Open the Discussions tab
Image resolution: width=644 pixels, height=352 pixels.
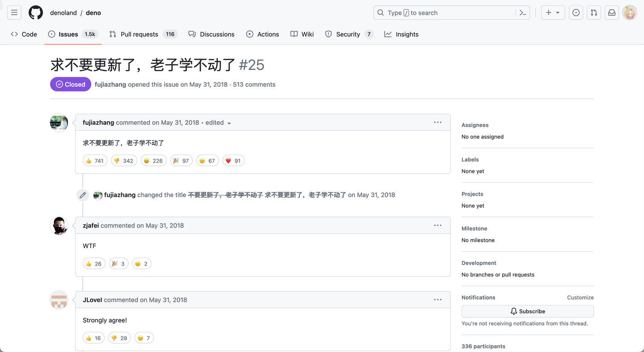coord(212,34)
